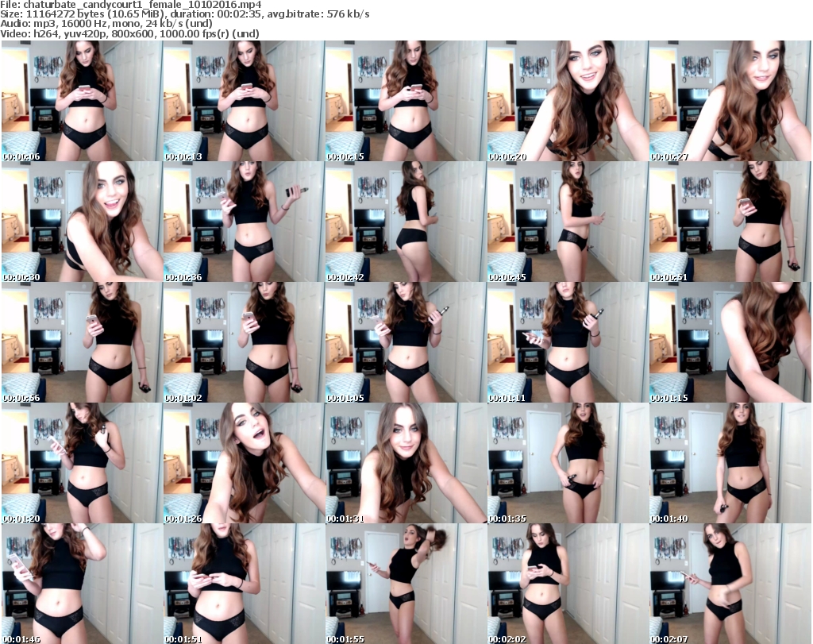Choose the thumbnail stamped 00:01:02

(244, 342)
